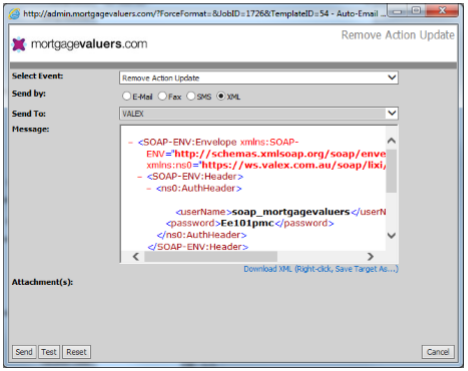
Task: Click the Reset button
Action: point(76,352)
